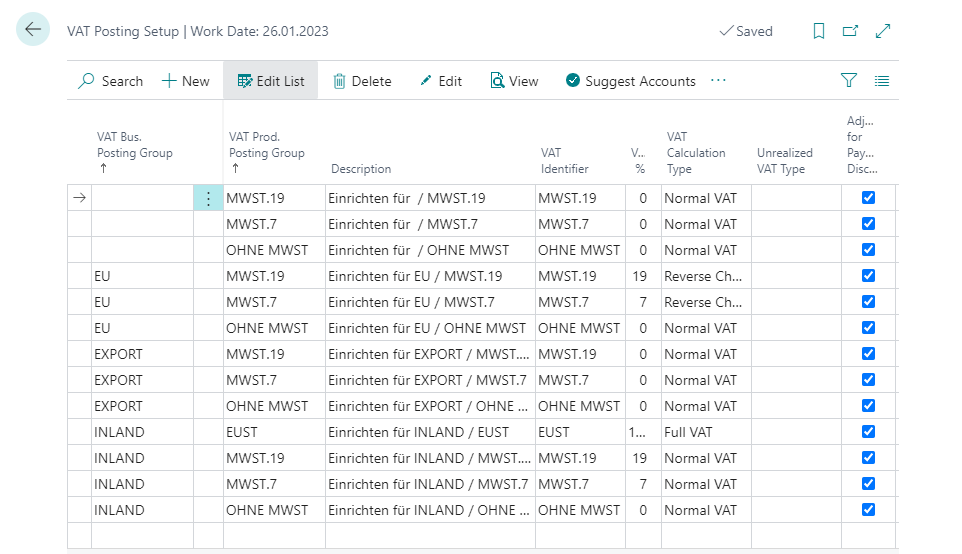Click 'Einrichten für INLAND / MWST.7' description
The image size is (962, 554).
point(430,484)
